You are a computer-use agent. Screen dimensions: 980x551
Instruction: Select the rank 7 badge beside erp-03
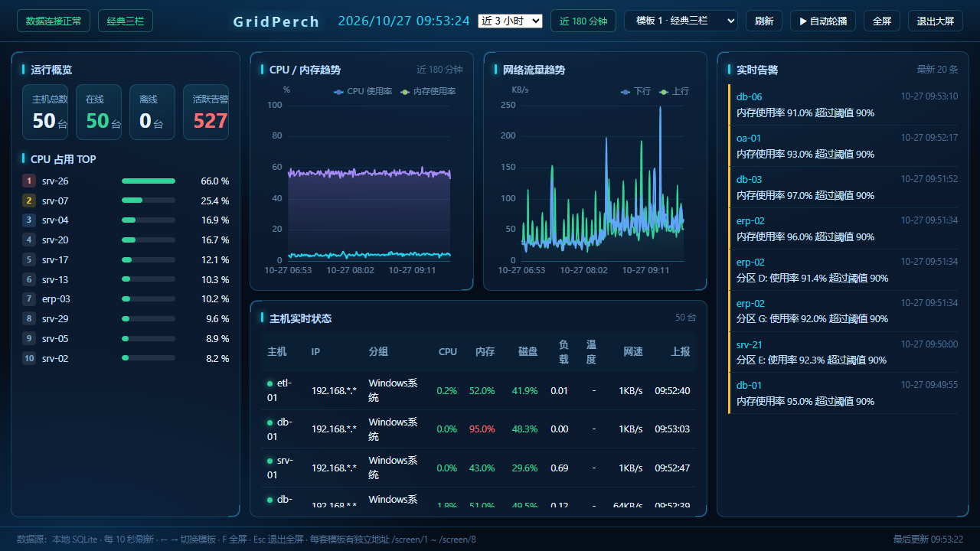29,298
